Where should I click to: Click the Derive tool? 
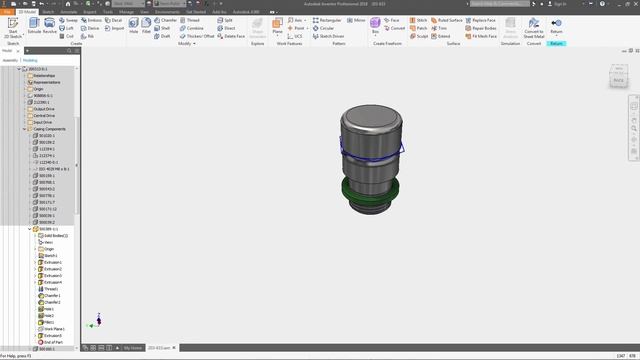(x=90, y=28)
